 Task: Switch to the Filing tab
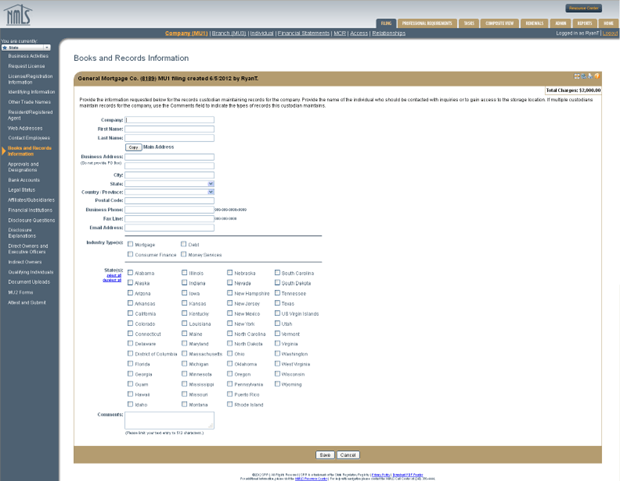[386, 23]
